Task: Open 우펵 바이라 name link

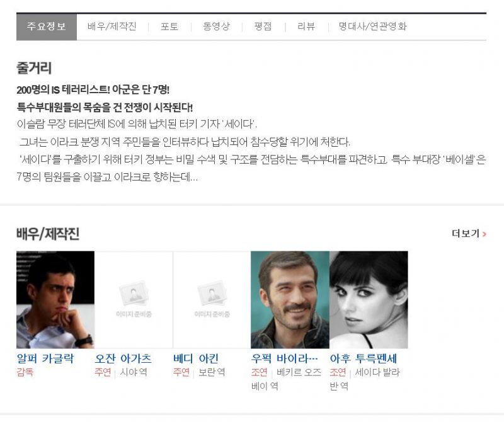Action: tap(285, 358)
